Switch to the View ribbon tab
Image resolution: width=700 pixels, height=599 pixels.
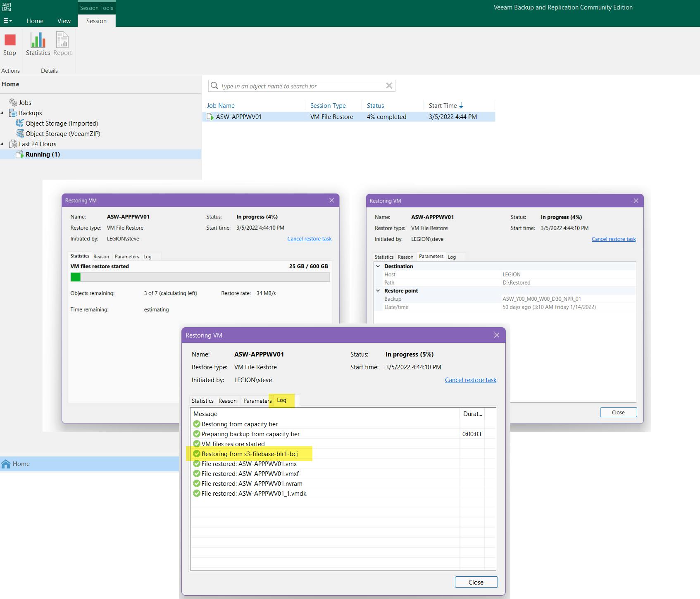click(64, 21)
